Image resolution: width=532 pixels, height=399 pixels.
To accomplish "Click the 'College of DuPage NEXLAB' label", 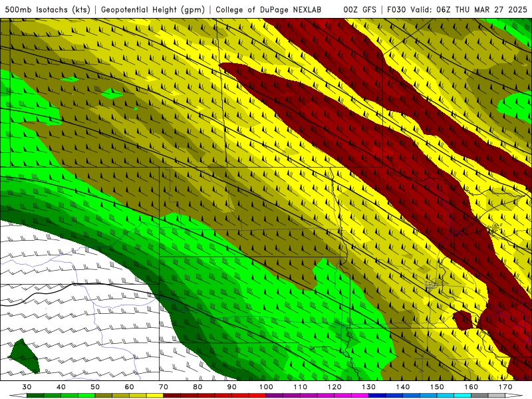I will tap(269, 9).
